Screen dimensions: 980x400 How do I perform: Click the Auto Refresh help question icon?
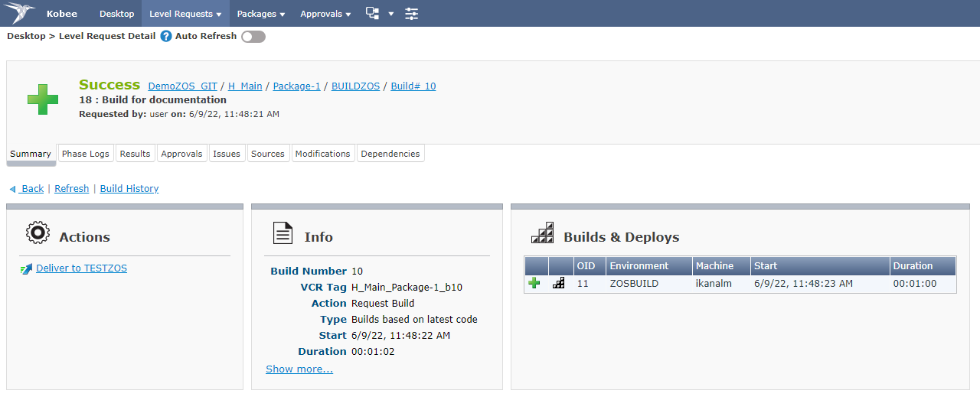(166, 36)
